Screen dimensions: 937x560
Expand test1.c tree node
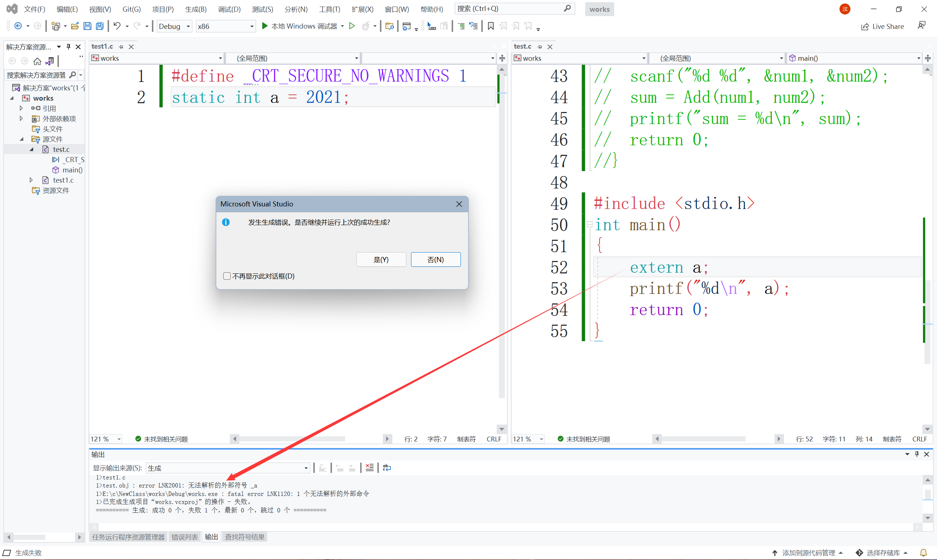point(31,180)
